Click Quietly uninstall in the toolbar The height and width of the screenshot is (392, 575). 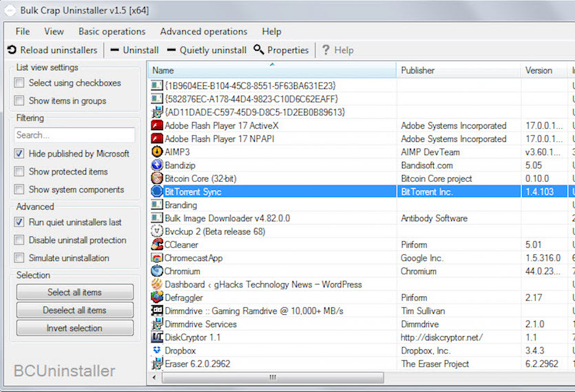tap(207, 50)
